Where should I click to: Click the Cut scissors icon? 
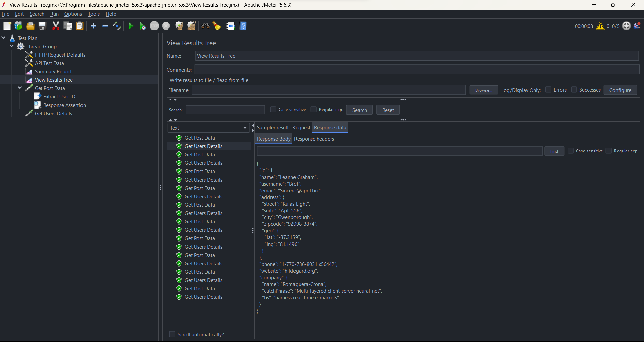(56, 26)
